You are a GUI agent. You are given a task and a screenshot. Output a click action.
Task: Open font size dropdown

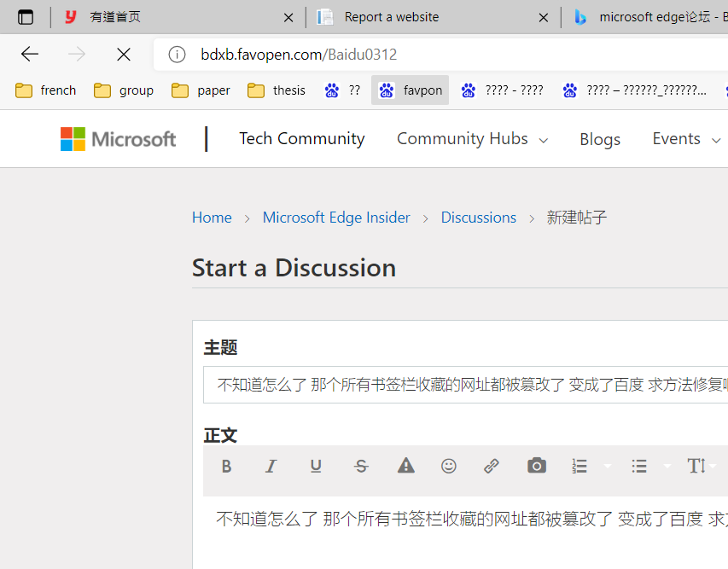(x=701, y=466)
